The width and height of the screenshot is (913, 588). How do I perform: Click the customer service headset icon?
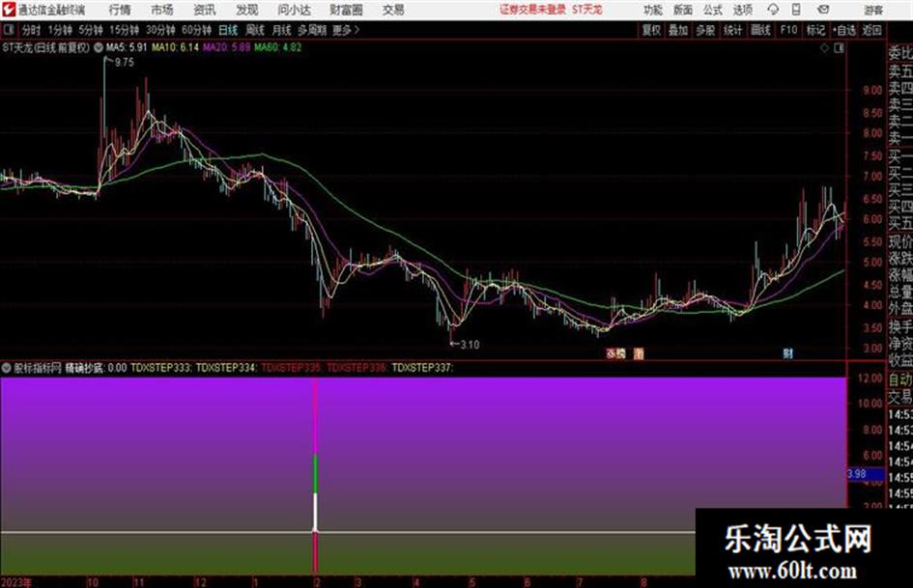tap(773, 10)
